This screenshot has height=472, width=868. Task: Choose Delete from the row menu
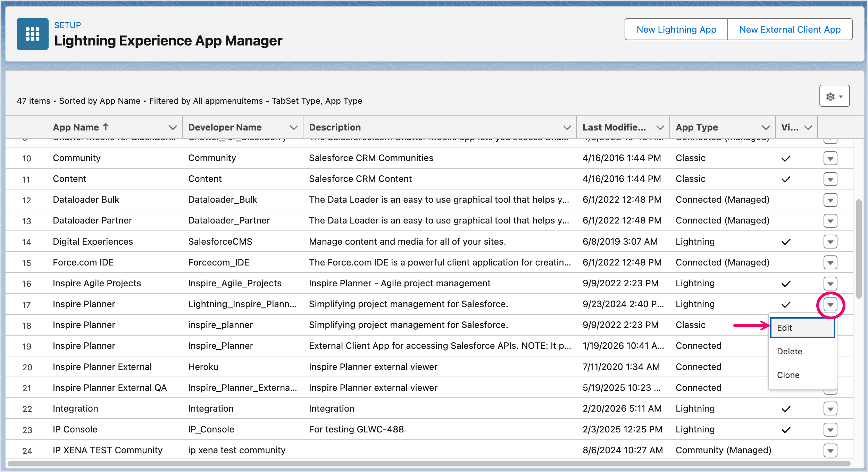click(x=802, y=351)
